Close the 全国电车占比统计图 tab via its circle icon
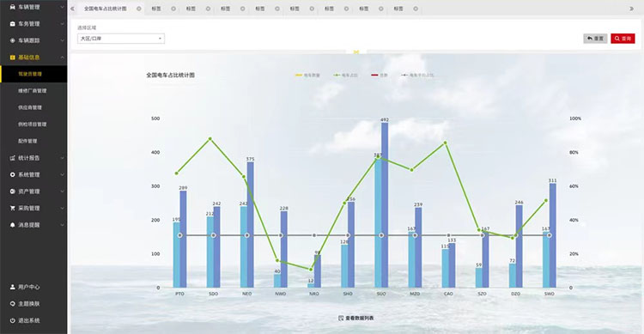Viewport: 644px width, 334px height. pyautogui.click(x=139, y=9)
